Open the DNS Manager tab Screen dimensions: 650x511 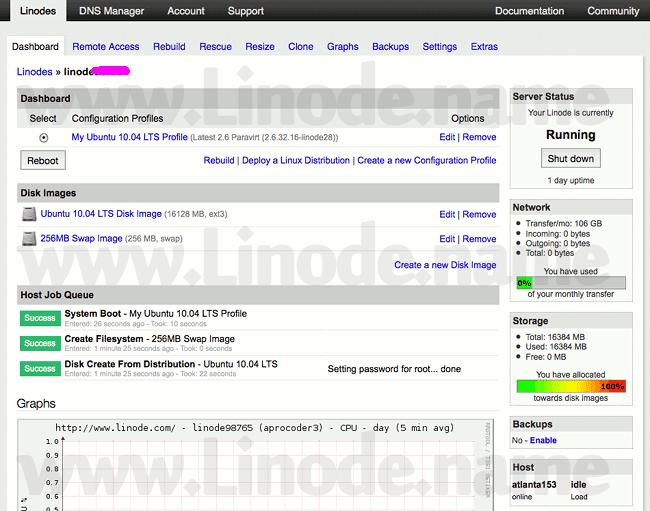tap(112, 11)
